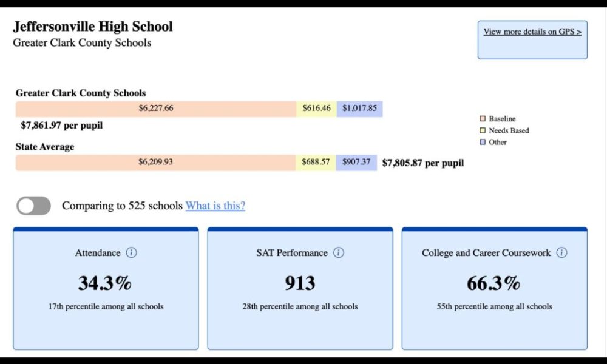The image size is (607, 364).
Task: Click the Needs Based legend swatch
Action: pos(483,130)
